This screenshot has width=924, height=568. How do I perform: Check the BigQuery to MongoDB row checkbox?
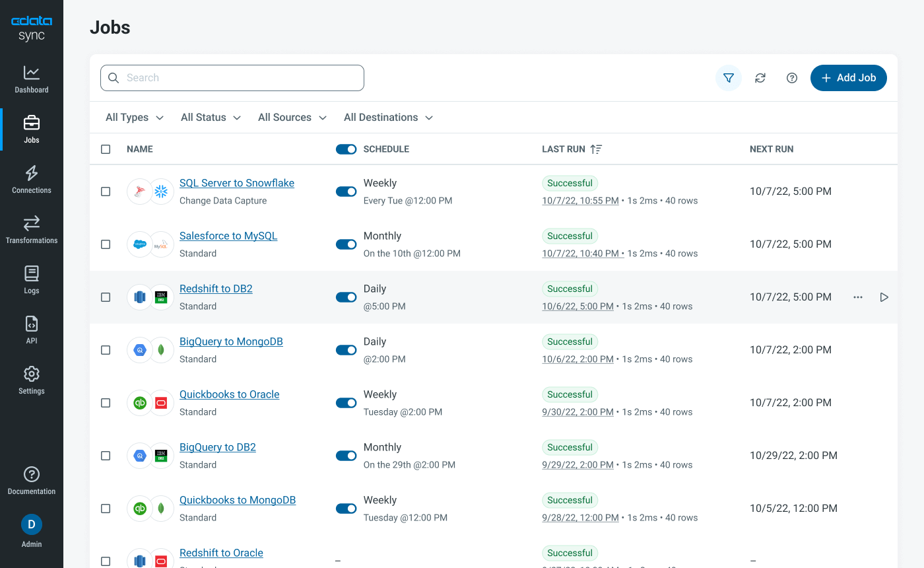pyautogui.click(x=106, y=350)
